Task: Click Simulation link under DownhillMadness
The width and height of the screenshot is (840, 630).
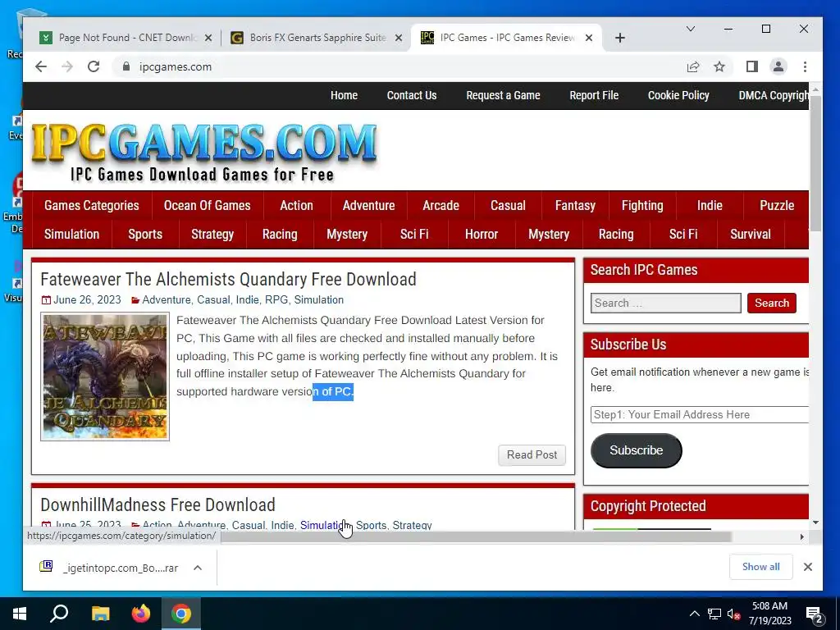Action: (323, 525)
